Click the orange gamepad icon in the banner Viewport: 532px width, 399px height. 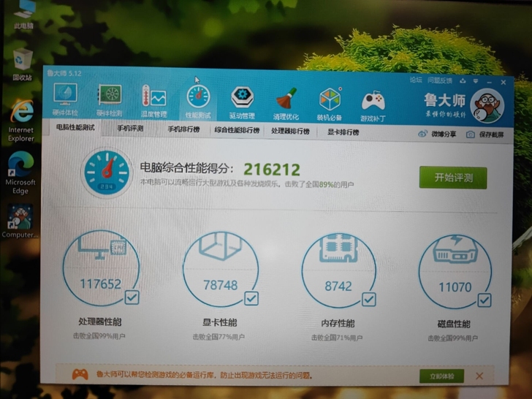tap(80, 375)
